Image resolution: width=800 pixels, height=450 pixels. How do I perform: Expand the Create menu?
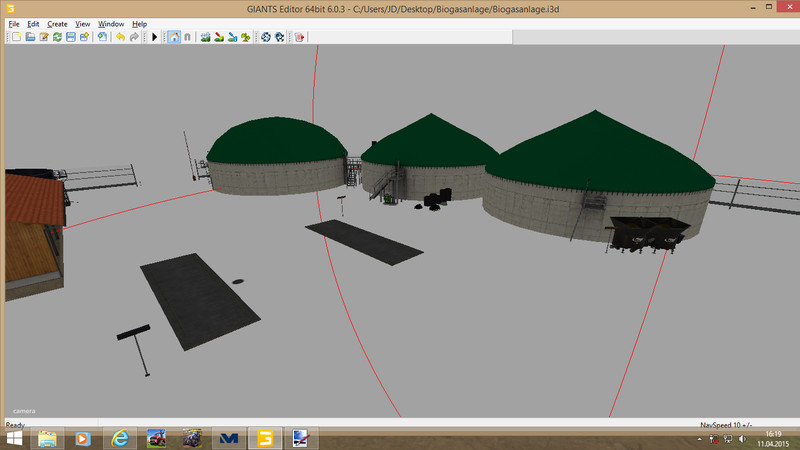(x=58, y=23)
